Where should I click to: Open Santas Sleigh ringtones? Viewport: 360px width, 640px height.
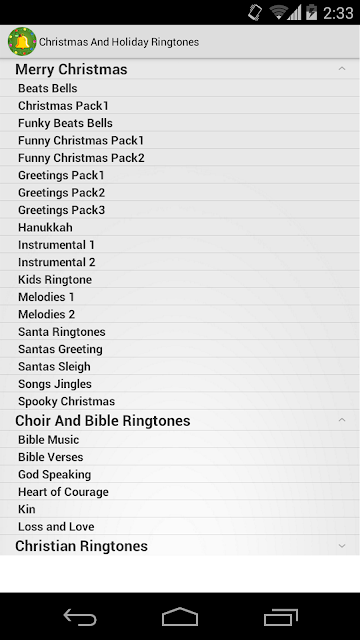point(180,367)
